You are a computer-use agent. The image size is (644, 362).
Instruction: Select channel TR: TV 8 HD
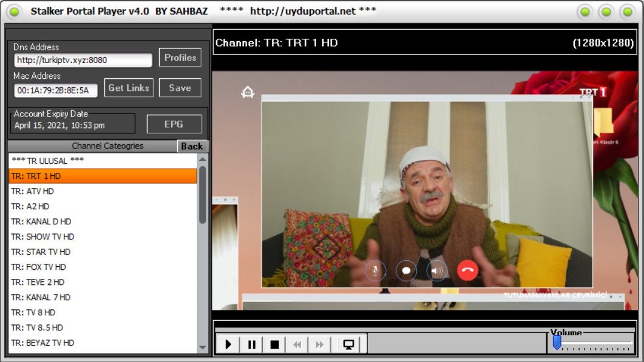[x=103, y=313]
